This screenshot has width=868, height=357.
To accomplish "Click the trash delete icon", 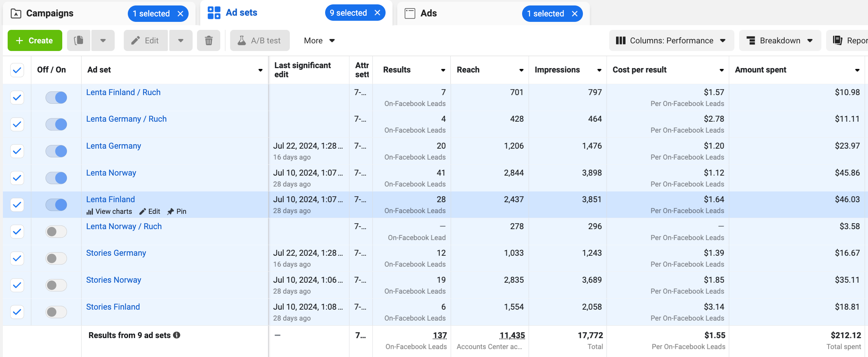I will (x=209, y=40).
